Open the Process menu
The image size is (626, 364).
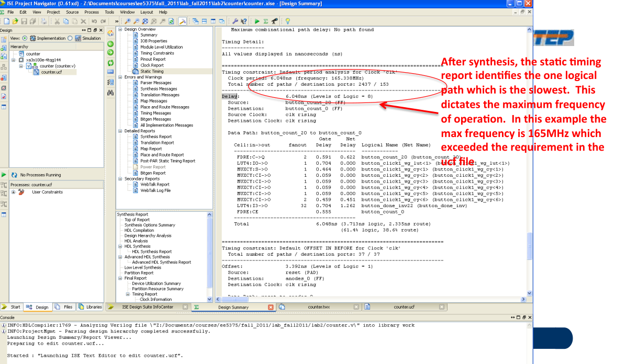click(92, 12)
